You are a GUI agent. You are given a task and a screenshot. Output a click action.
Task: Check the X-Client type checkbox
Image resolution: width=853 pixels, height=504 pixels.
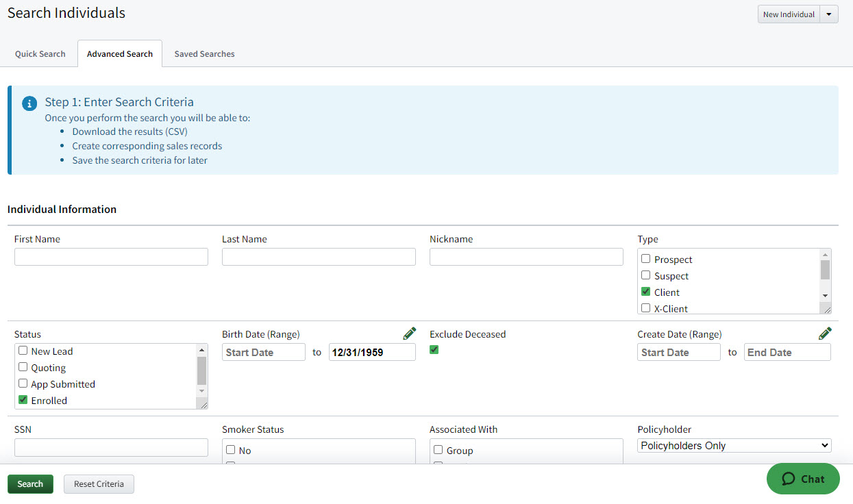click(x=645, y=308)
